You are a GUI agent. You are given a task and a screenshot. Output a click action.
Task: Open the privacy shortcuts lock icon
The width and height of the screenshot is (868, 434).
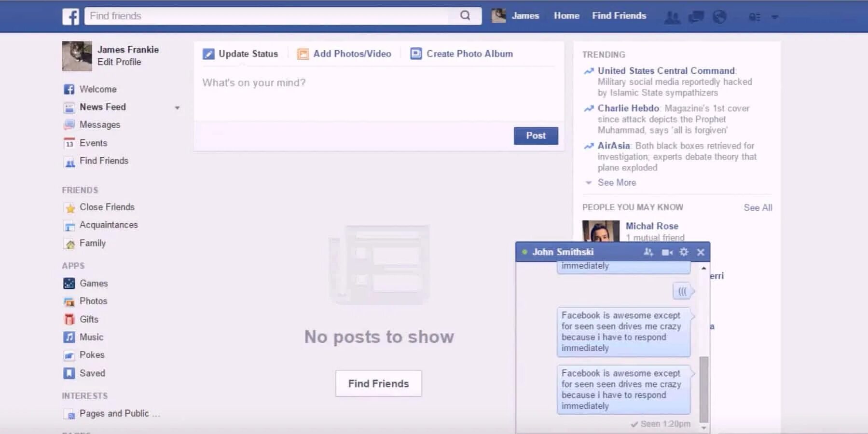click(x=754, y=17)
